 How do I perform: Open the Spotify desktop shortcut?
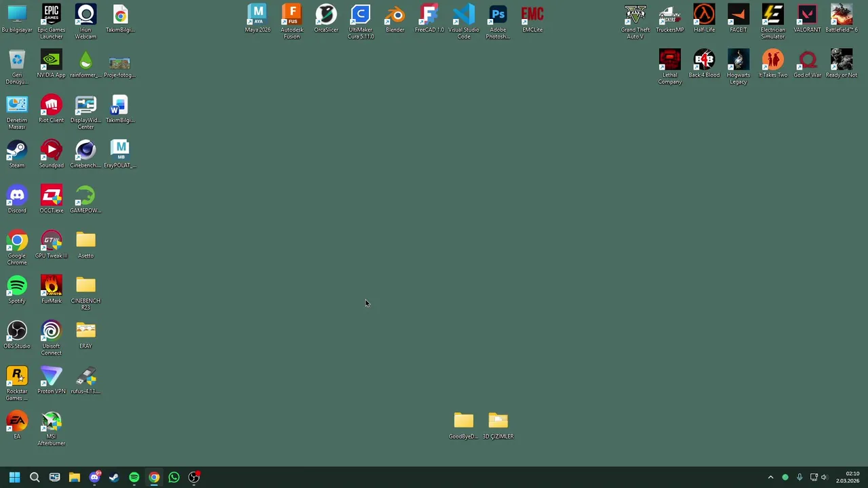coord(17,289)
